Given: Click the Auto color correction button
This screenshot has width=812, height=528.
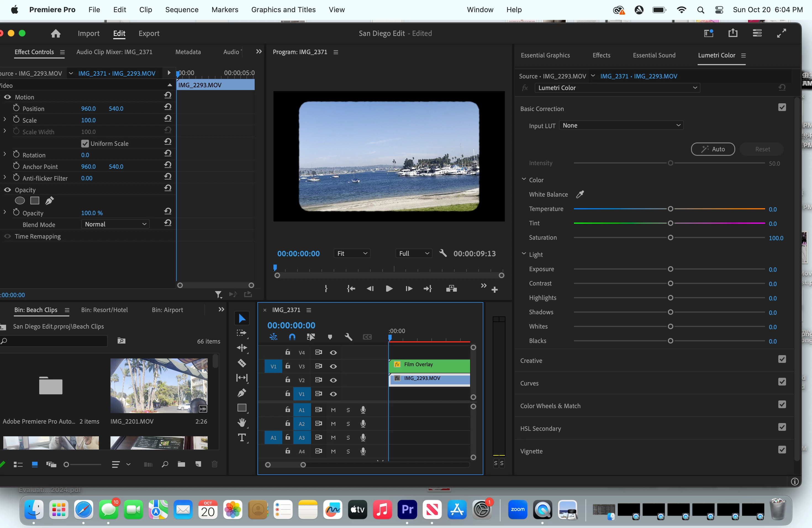Looking at the screenshot, I should (712, 149).
